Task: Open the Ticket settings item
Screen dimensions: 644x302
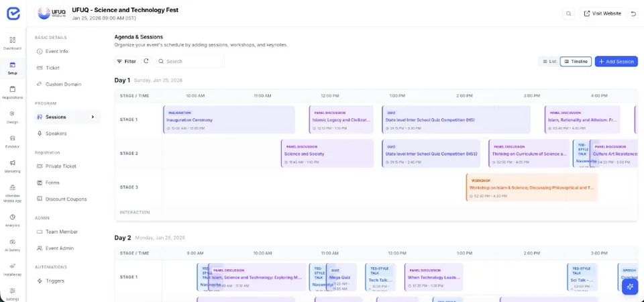Action: point(52,68)
